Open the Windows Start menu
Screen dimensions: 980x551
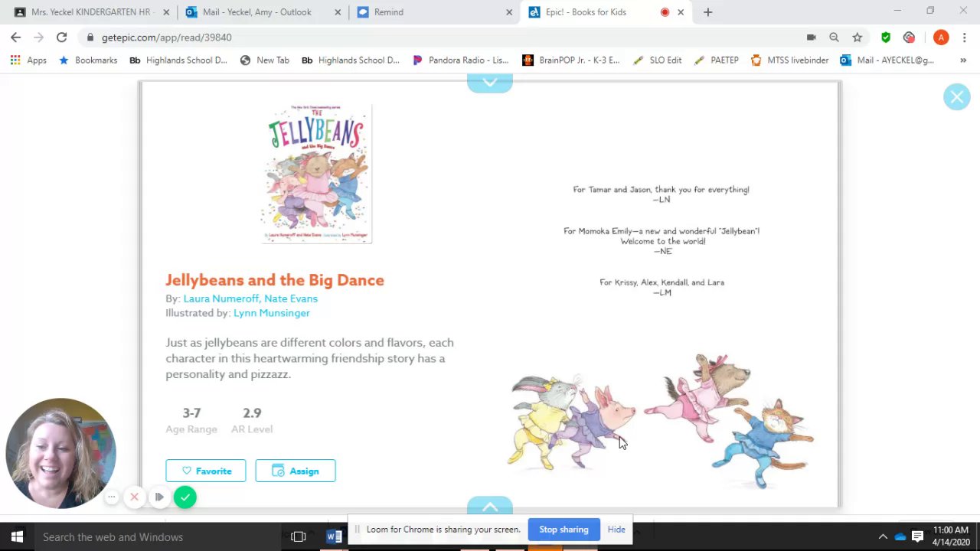tap(17, 536)
